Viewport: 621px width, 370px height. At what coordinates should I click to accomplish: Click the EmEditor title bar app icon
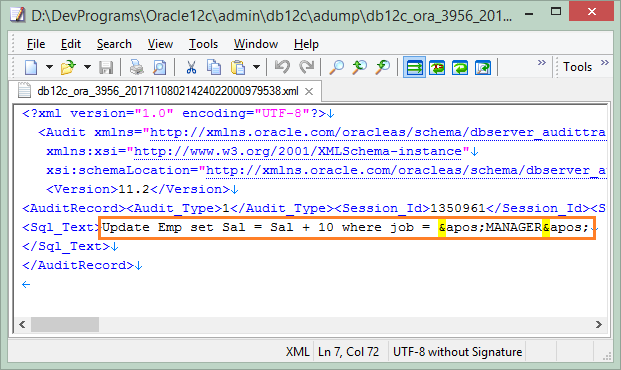coord(17,15)
